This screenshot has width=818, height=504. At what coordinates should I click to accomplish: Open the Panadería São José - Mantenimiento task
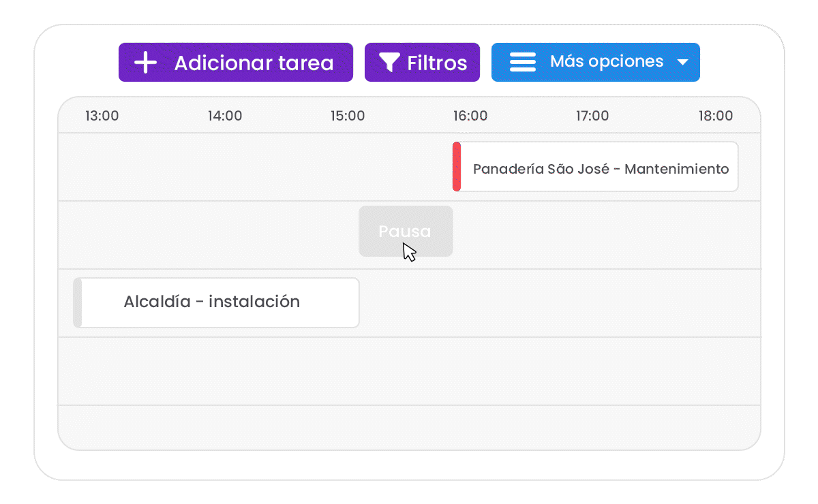(601, 168)
